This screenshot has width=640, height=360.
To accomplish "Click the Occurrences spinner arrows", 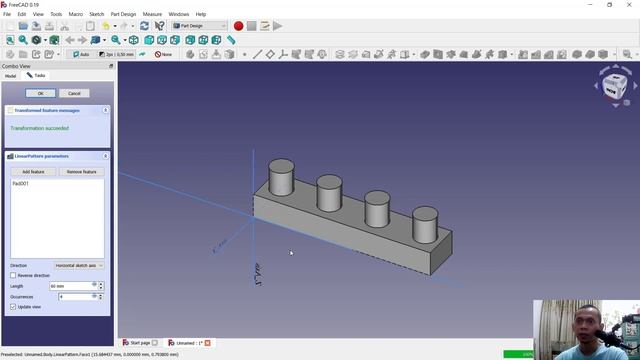I will (x=101, y=297).
